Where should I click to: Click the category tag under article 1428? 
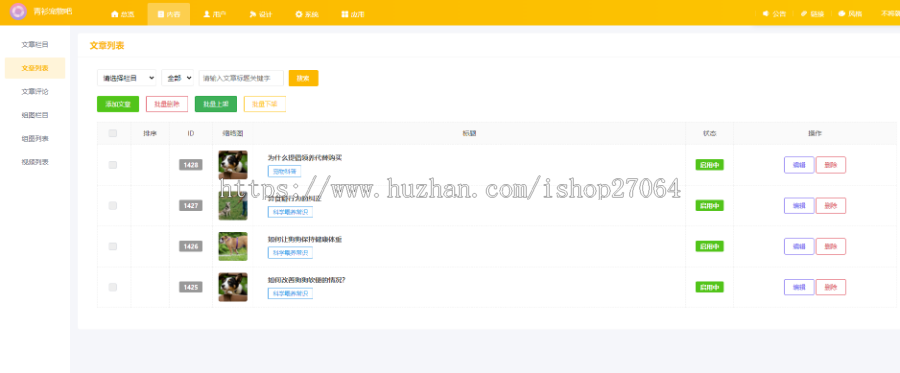point(285,171)
